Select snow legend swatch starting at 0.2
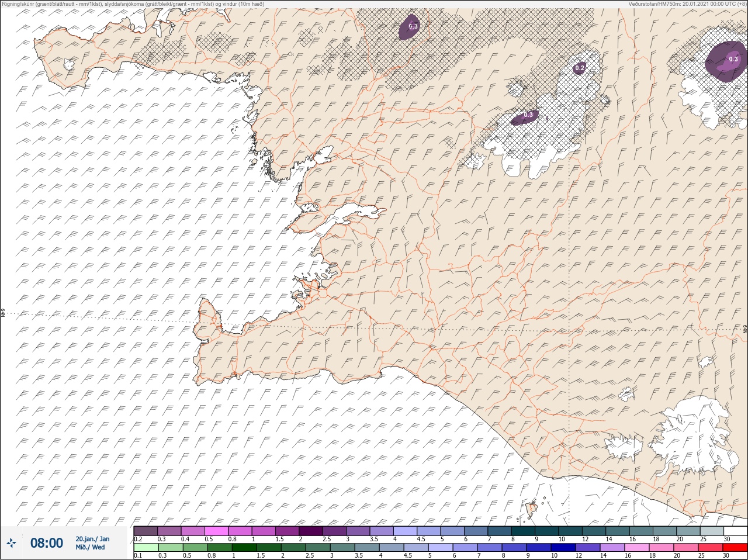This screenshot has width=748, height=560. (x=146, y=531)
